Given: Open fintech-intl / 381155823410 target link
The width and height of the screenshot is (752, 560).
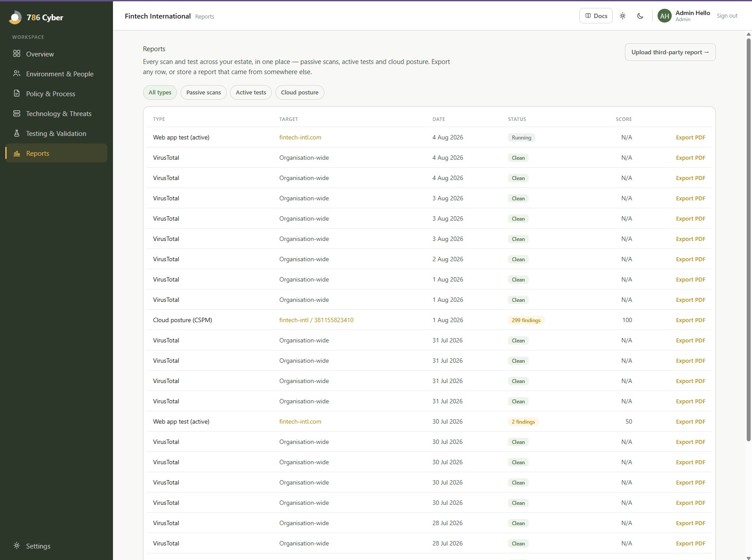Looking at the screenshot, I should (x=316, y=320).
